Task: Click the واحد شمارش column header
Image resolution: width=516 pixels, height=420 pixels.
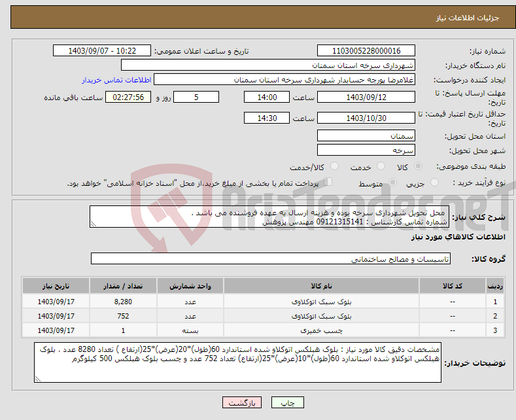Action: coord(190,286)
